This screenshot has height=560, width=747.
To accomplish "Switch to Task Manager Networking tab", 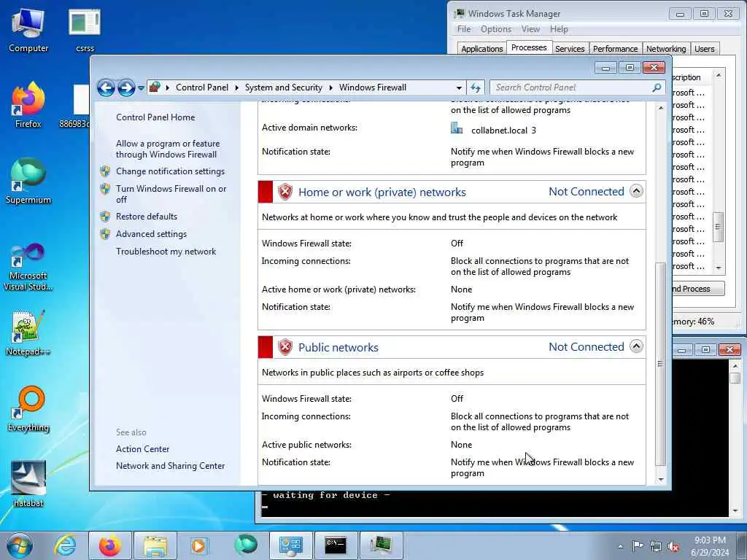I will [665, 49].
